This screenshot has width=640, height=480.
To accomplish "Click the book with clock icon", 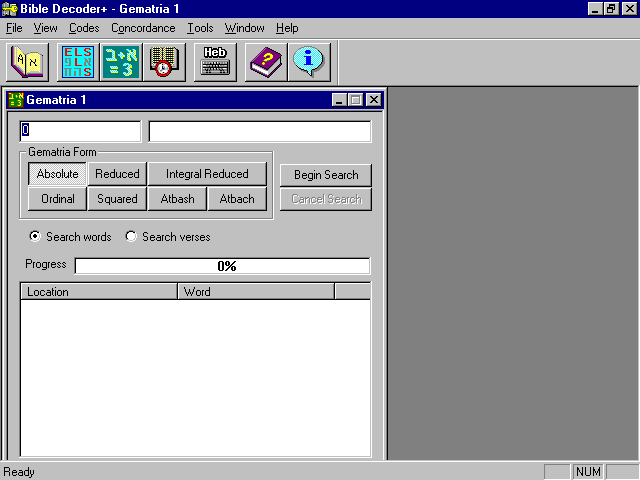I will (x=163, y=62).
